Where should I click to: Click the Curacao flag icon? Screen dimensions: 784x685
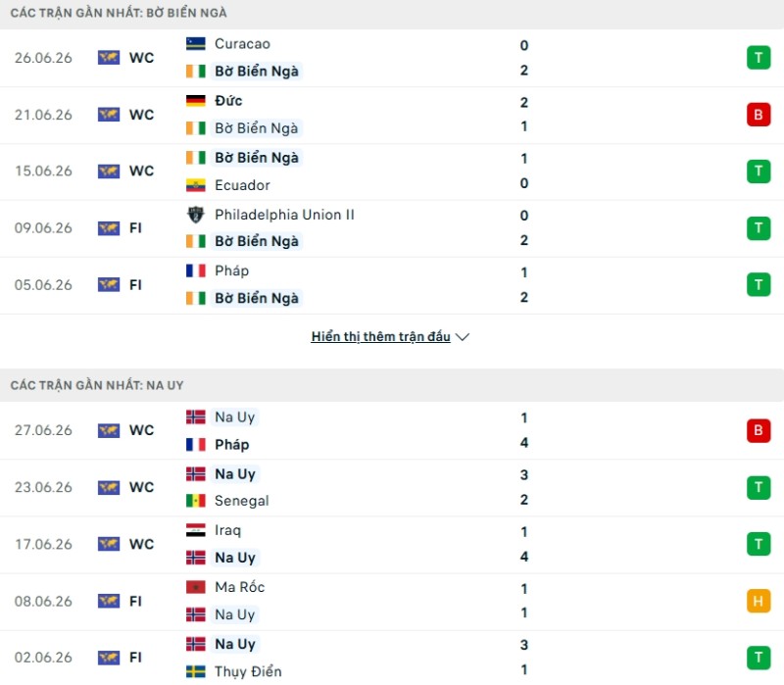pyautogui.click(x=195, y=43)
